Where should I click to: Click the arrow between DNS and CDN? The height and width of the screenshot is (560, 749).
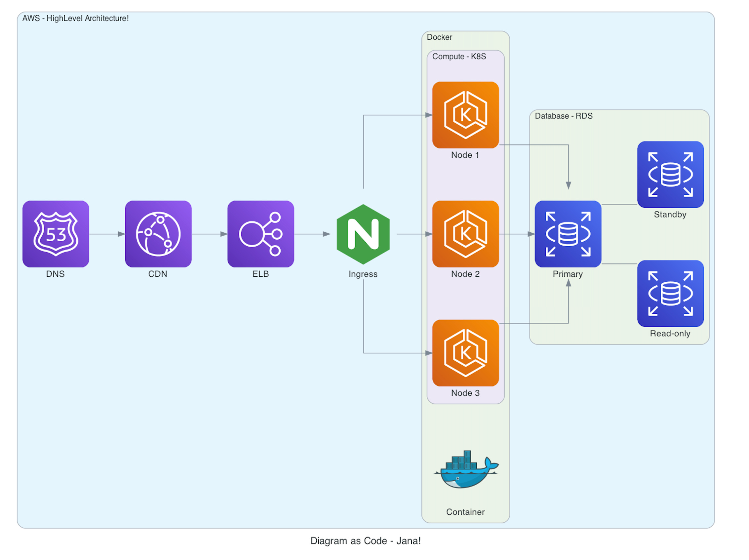(107, 234)
